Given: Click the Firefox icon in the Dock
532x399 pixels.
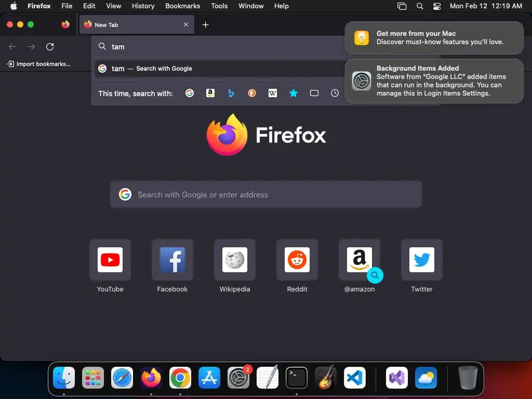Looking at the screenshot, I should [x=151, y=378].
